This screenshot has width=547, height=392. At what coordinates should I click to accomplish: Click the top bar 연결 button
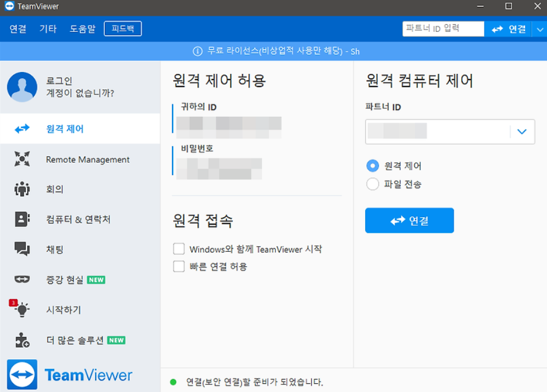coord(508,29)
